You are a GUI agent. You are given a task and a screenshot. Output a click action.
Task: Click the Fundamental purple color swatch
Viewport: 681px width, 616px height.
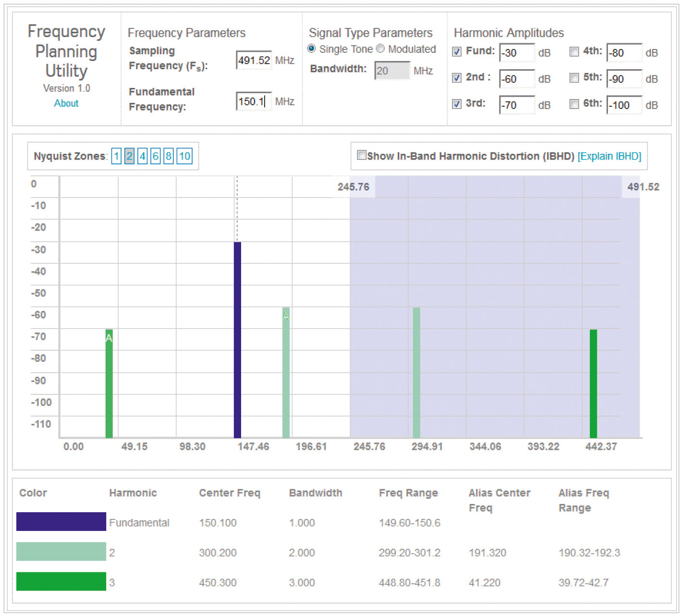click(x=61, y=522)
